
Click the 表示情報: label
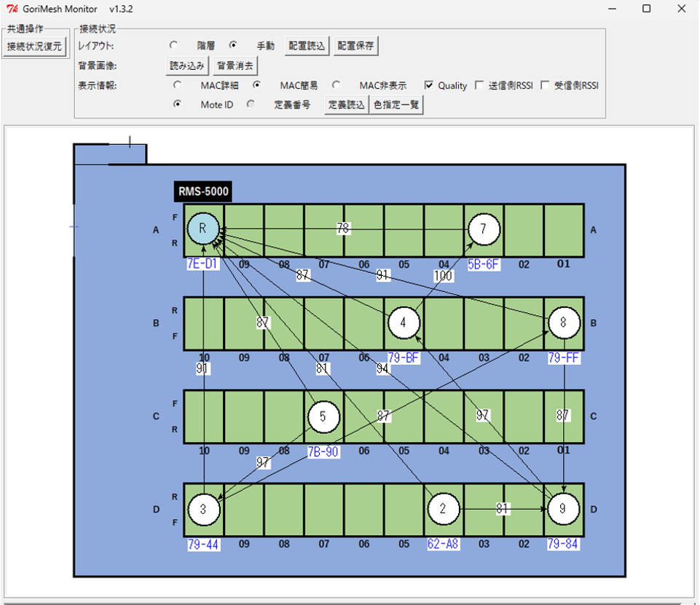point(98,85)
